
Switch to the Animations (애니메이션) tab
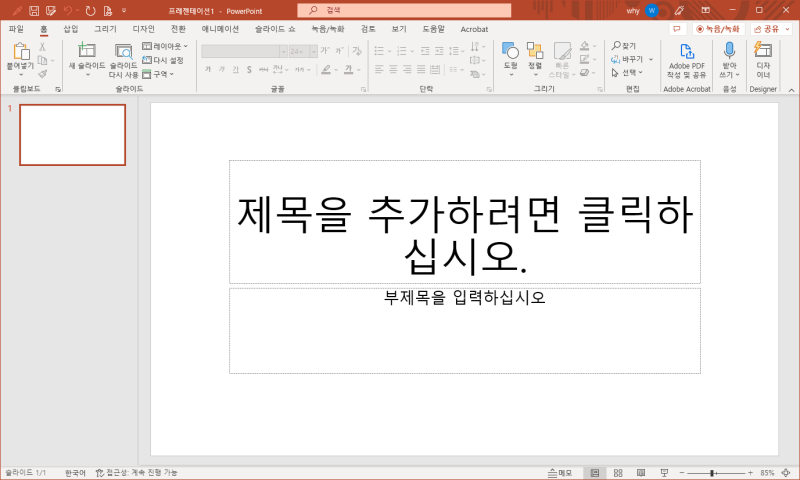(220, 29)
